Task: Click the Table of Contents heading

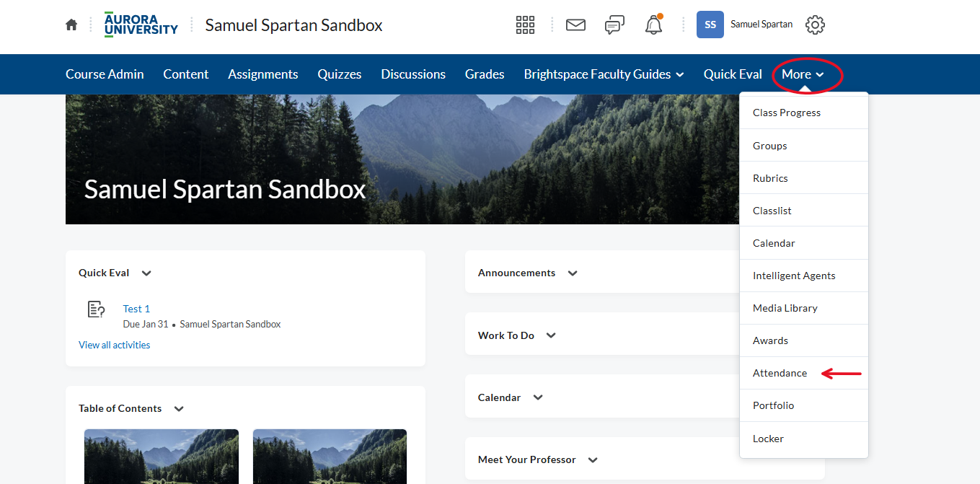Action: 120,408
